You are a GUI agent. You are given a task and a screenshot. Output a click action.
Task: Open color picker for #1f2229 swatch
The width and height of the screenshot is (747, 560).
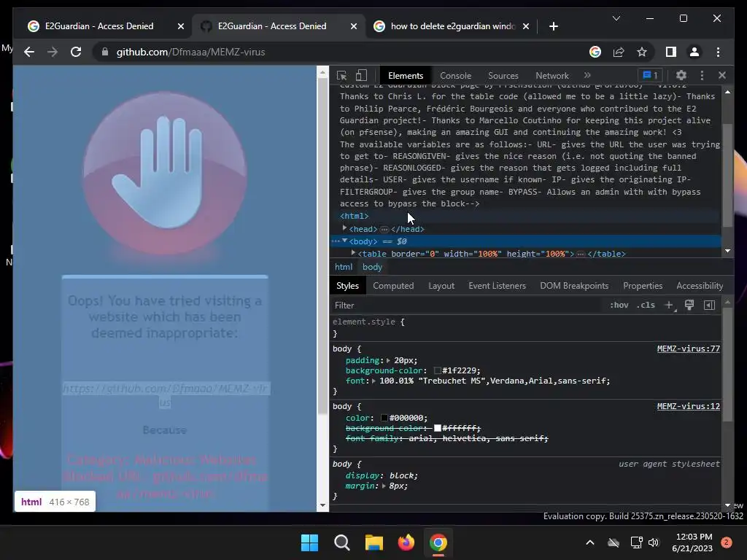click(438, 370)
